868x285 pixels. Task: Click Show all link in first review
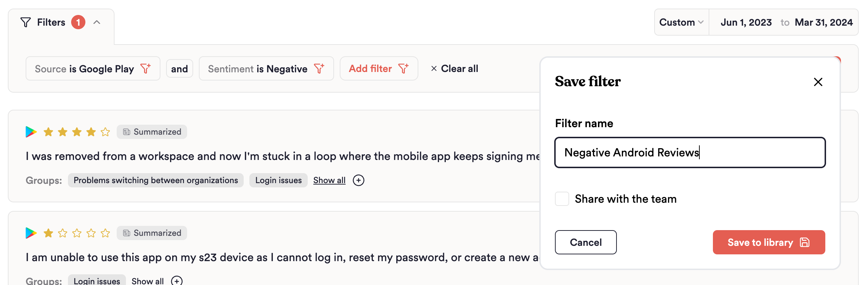[329, 180]
